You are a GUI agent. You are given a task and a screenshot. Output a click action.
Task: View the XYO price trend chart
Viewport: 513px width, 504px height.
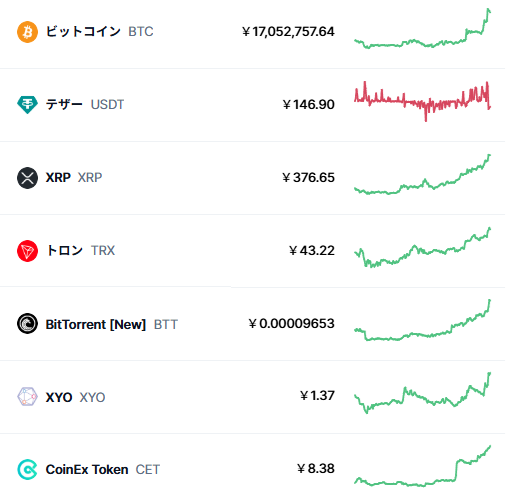423,393
